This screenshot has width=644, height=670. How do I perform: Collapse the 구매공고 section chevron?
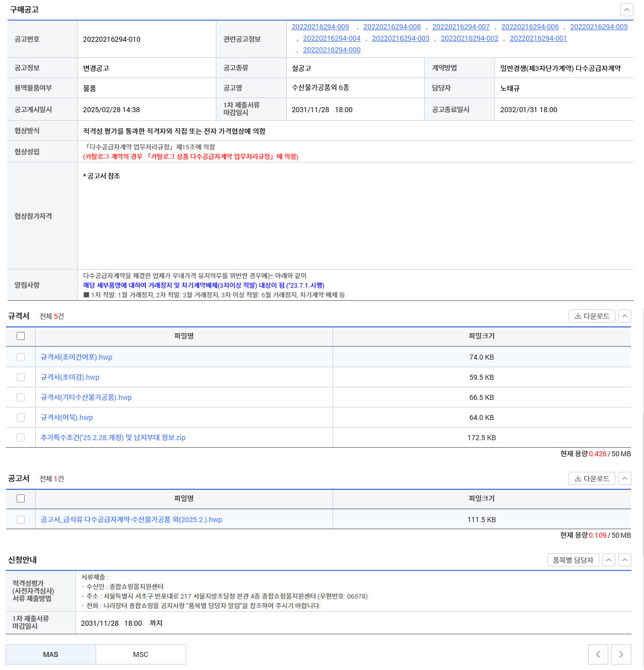[x=626, y=10]
